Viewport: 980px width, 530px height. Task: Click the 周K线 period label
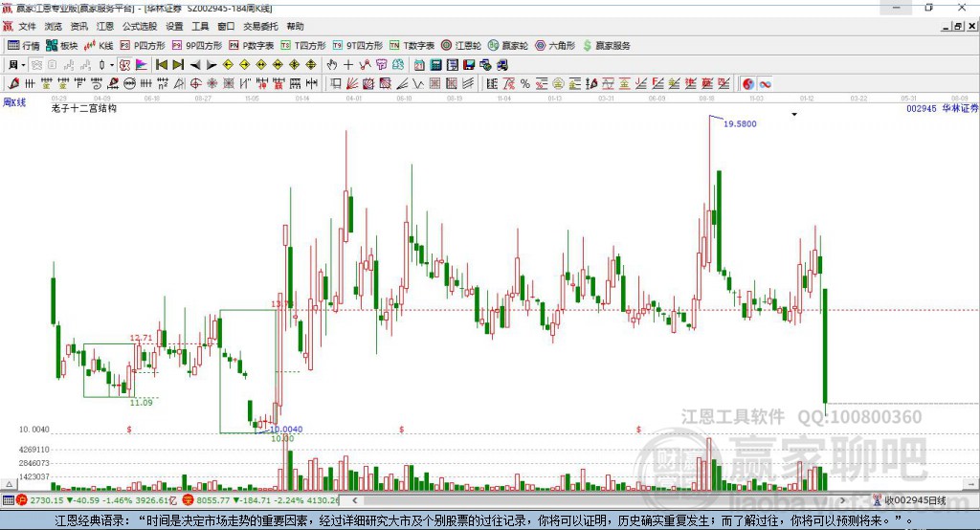click(14, 101)
